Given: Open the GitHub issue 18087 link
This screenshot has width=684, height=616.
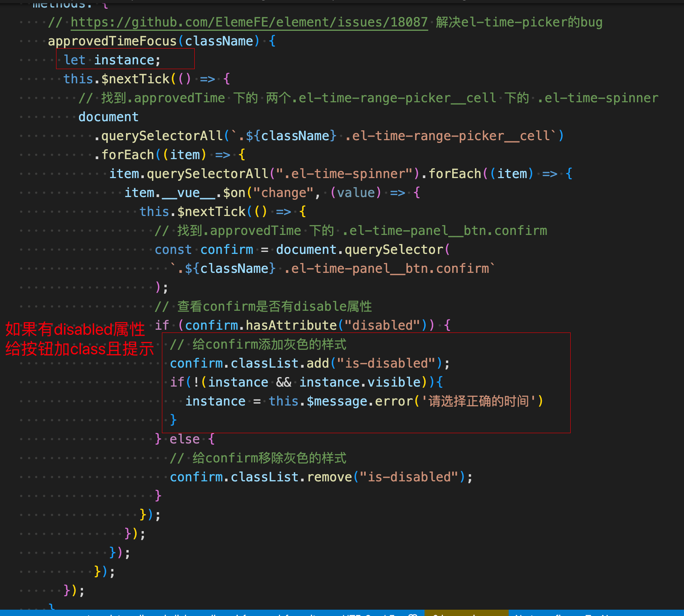Looking at the screenshot, I should [x=249, y=22].
